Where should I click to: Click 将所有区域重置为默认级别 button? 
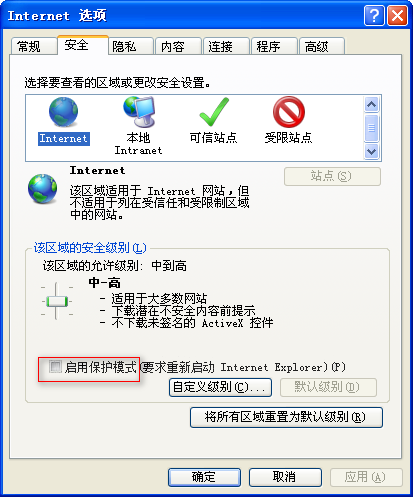286,417
